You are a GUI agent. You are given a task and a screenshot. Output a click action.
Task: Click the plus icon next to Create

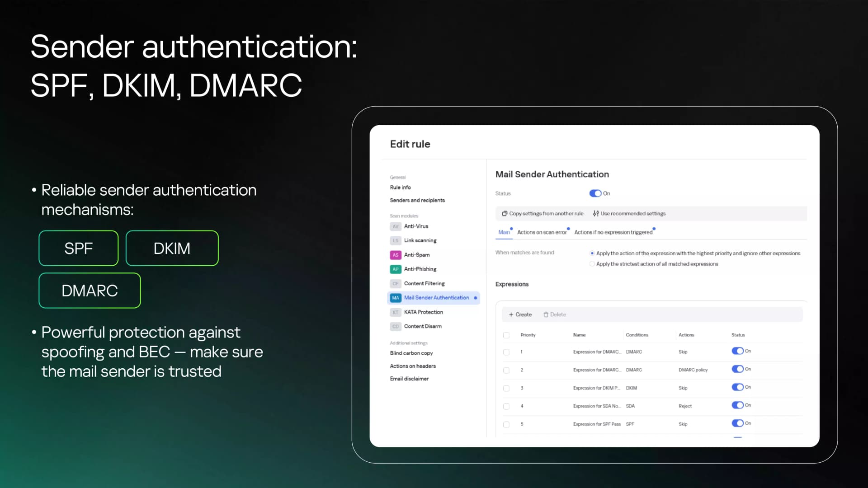511,314
